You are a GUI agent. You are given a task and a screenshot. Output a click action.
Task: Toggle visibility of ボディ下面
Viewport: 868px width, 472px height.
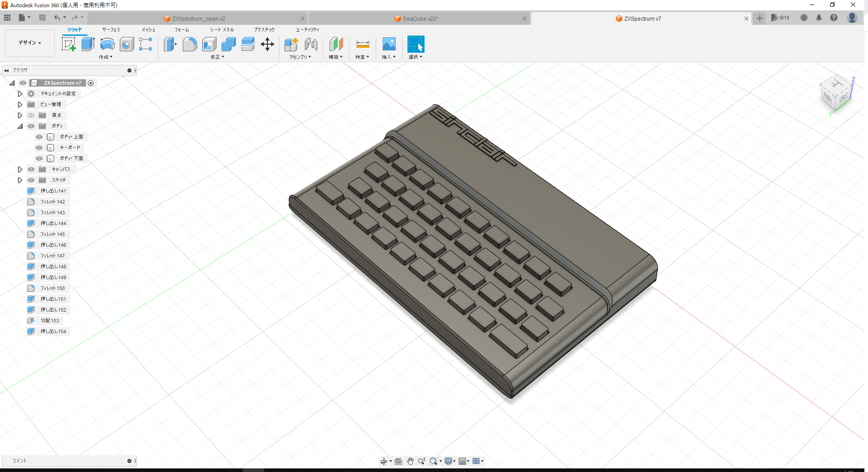(39, 158)
